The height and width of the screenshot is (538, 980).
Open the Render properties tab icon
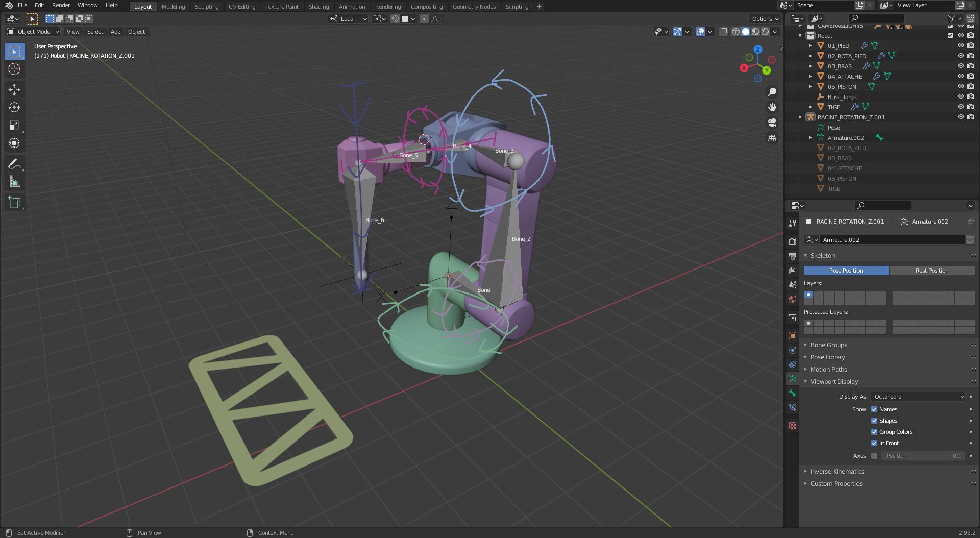click(x=792, y=241)
